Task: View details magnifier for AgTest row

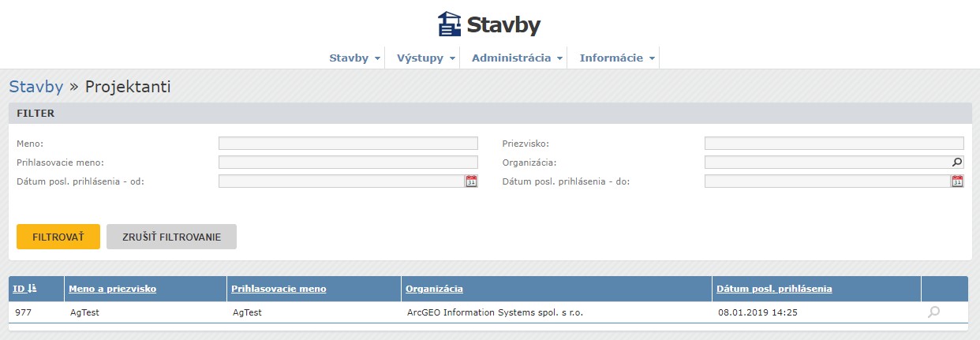Action: [x=933, y=312]
